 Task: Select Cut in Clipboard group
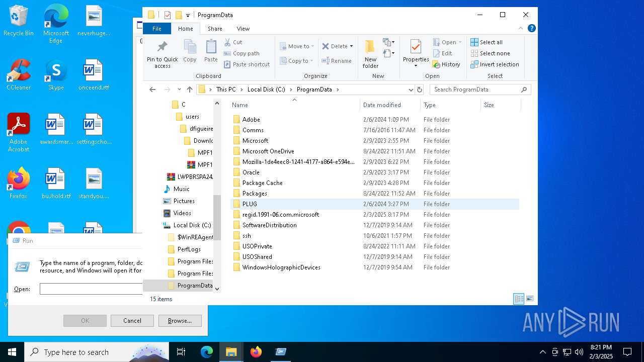[233, 42]
